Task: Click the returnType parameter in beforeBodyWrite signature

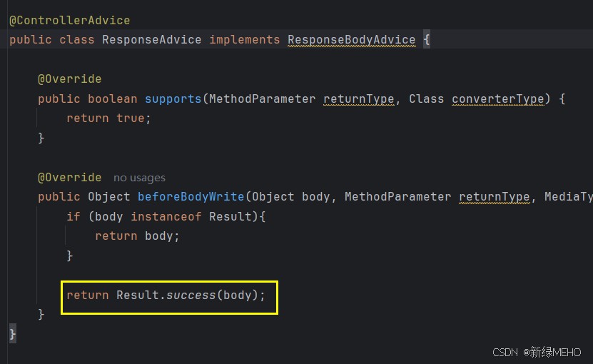Action: tap(494, 197)
